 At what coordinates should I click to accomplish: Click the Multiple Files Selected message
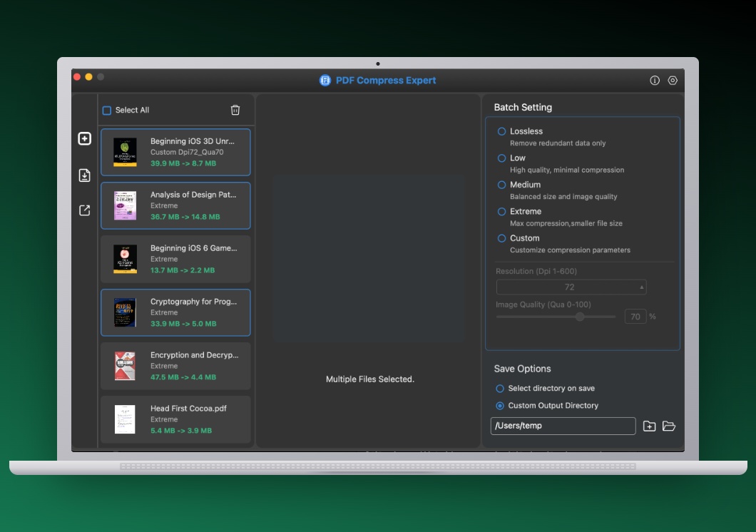pyautogui.click(x=370, y=379)
